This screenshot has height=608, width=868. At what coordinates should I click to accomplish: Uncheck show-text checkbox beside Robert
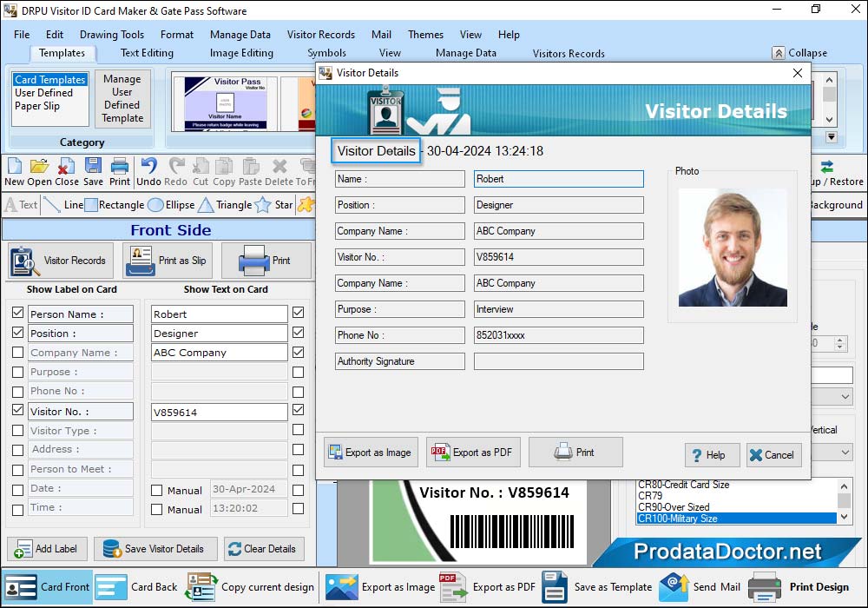point(298,313)
